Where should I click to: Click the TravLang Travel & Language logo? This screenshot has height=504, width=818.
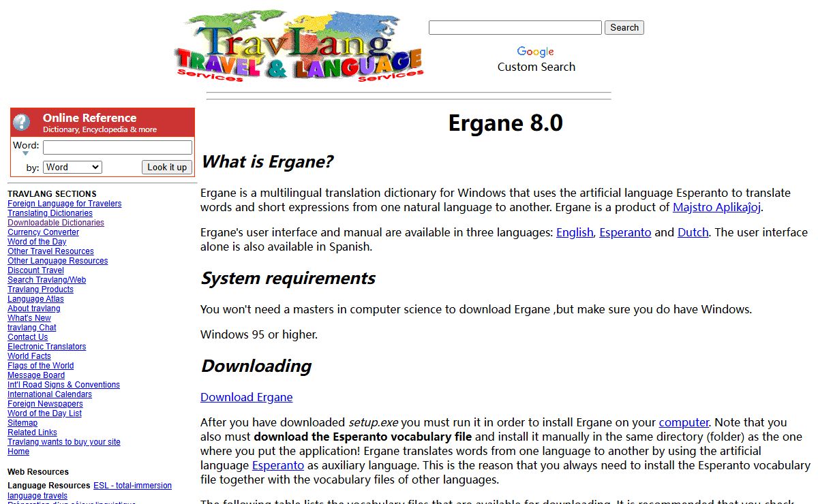(x=299, y=46)
